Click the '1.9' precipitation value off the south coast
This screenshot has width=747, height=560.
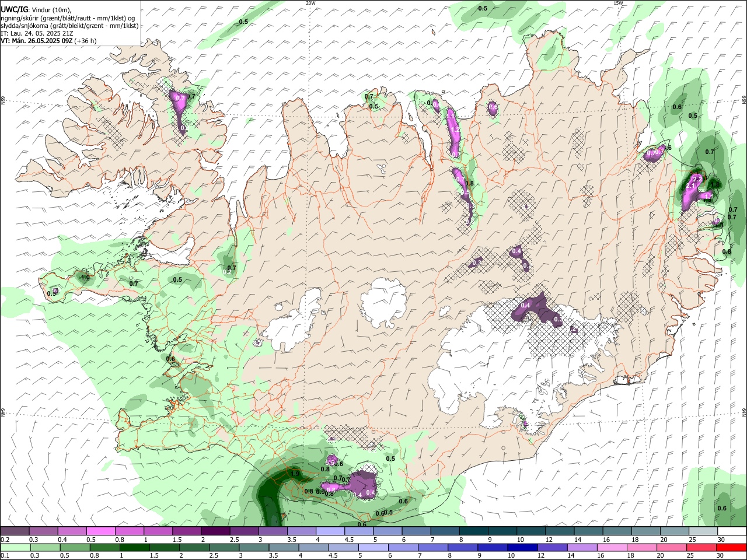tap(295, 474)
